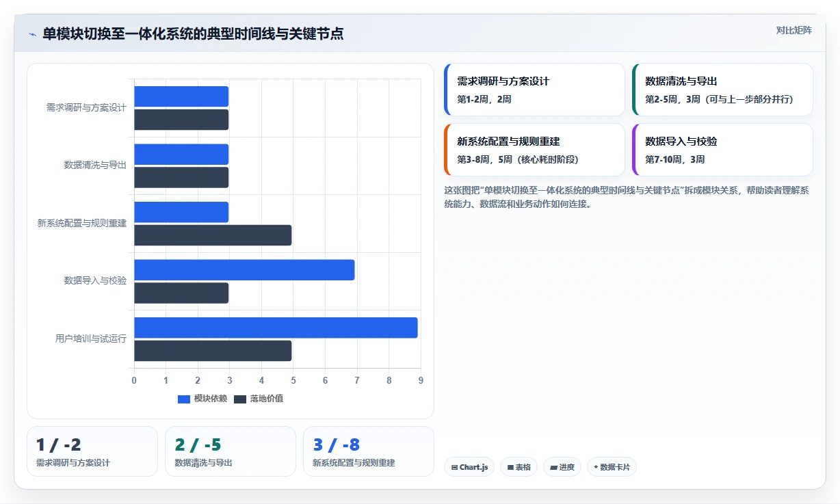Click the lightning icon beside the title
This screenshot has width=840, height=504.
pos(32,34)
